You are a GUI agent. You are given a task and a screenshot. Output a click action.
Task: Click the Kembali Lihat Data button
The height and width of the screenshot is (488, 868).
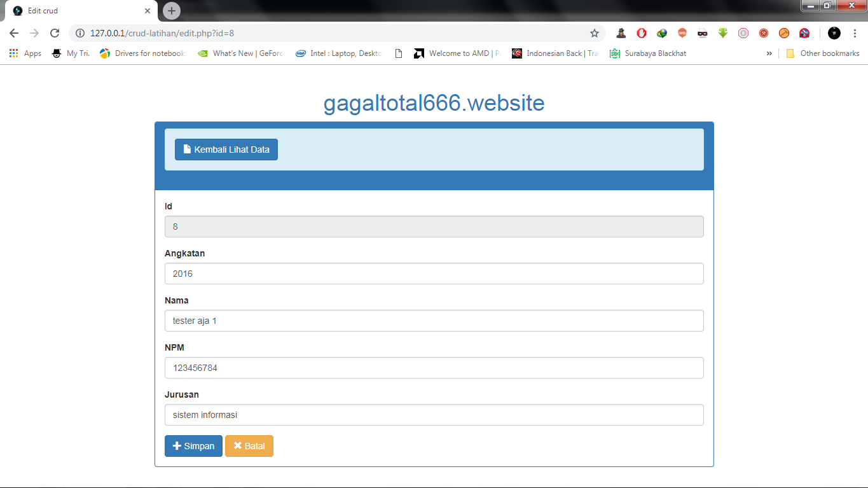click(226, 150)
